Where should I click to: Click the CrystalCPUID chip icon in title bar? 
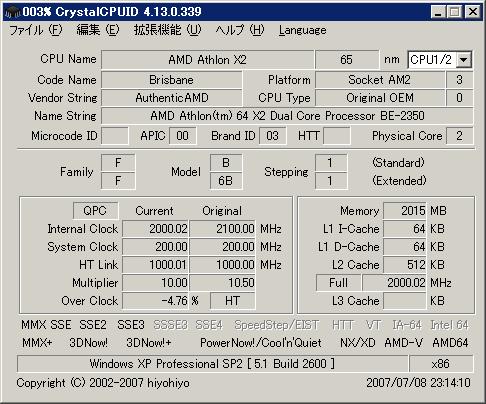[13, 12]
